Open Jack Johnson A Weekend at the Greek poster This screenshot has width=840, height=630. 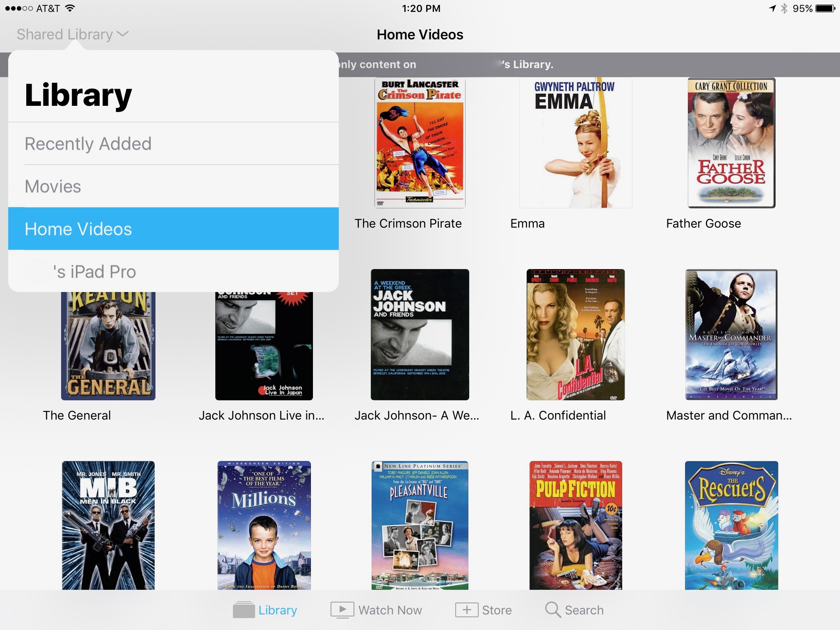(420, 335)
